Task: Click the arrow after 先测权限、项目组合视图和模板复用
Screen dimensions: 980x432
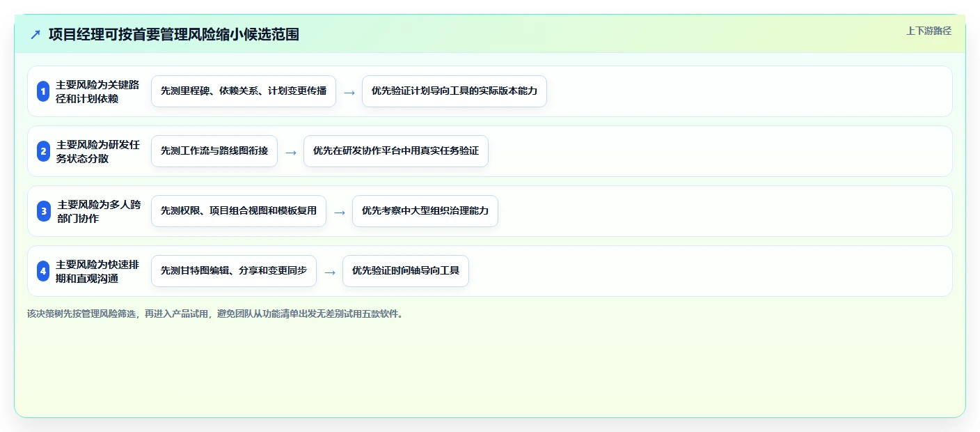Action: [x=340, y=212]
